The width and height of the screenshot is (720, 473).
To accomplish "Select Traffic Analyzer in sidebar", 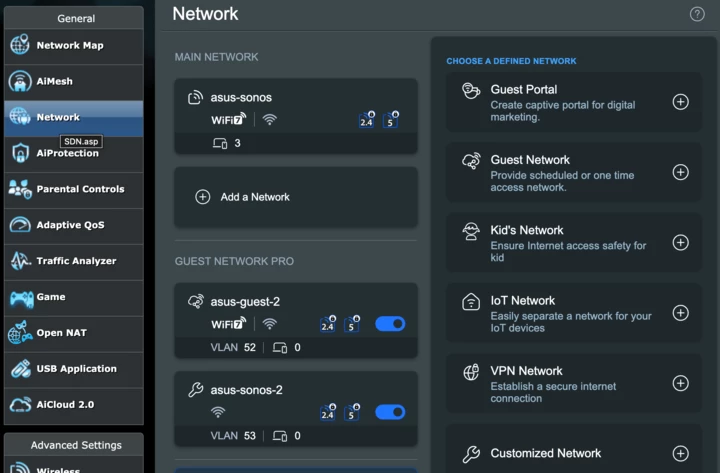I will (76, 261).
